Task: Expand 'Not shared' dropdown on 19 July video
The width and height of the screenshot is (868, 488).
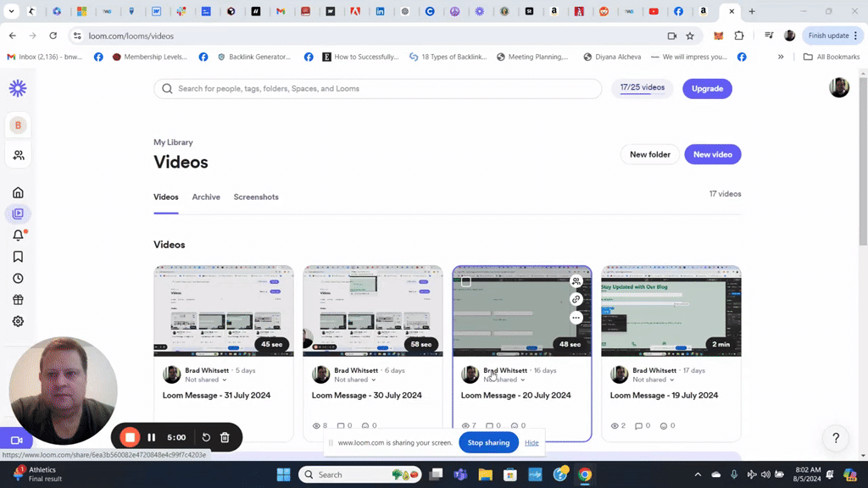Action: pos(654,380)
